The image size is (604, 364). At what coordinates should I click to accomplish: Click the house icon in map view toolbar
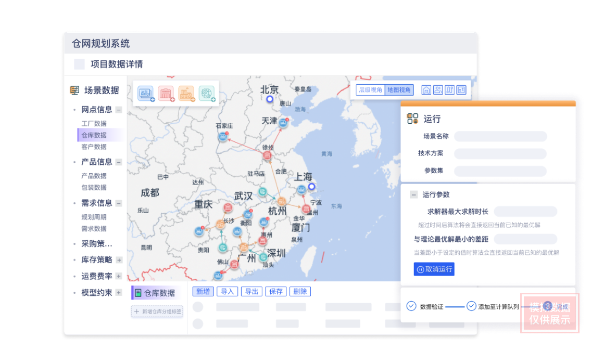coord(426,90)
